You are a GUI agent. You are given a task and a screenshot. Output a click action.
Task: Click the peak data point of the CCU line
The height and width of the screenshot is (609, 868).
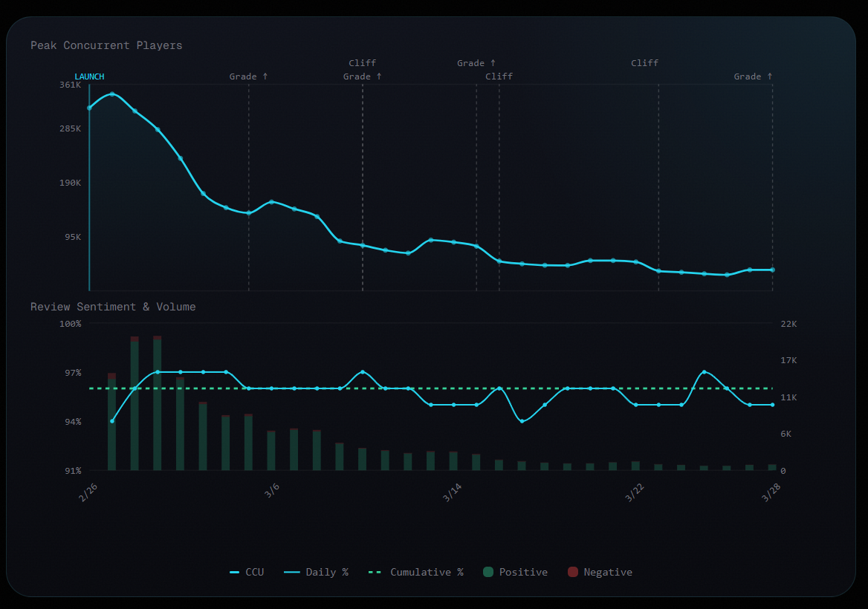(111, 94)
